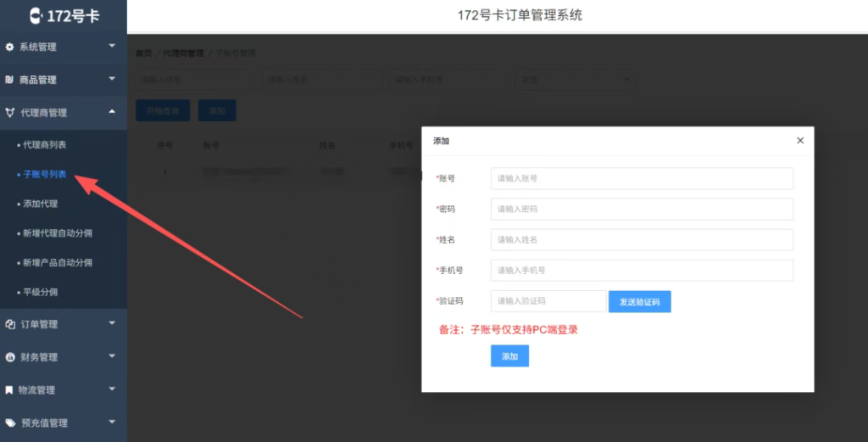Open 新增产品自动分佣 in the sidebar
868x442 pixels.
click(58, 262)
